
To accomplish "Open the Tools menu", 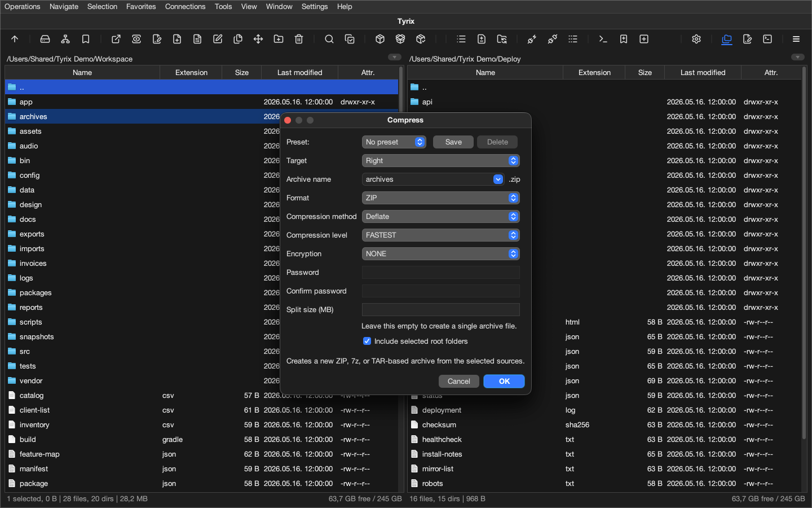I will click(x=223, y=7).
